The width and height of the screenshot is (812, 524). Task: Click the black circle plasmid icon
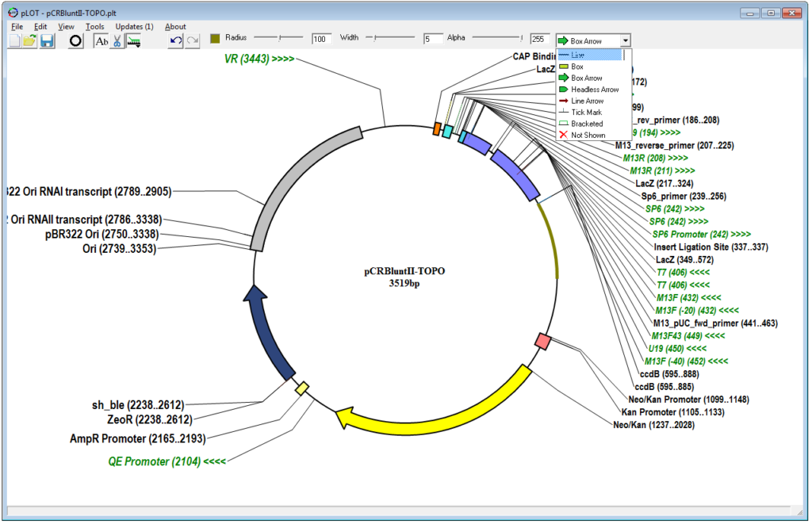[x=76, y=41]
